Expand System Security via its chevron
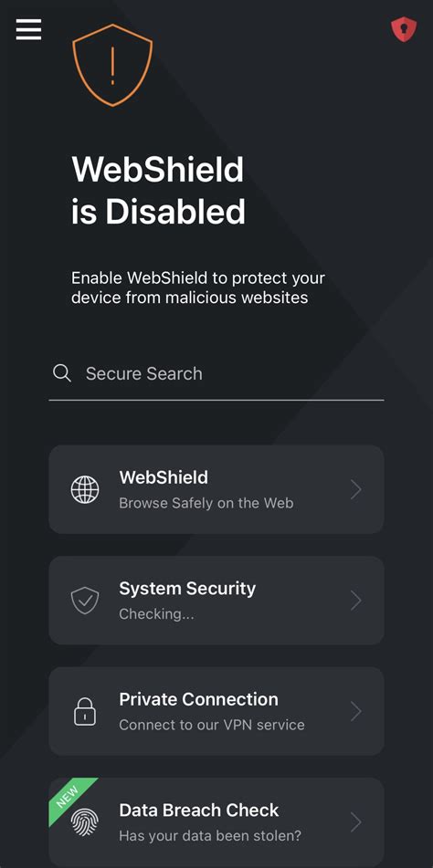The height and width of the screenshot is (868, 433). click(x=356, y=601)
